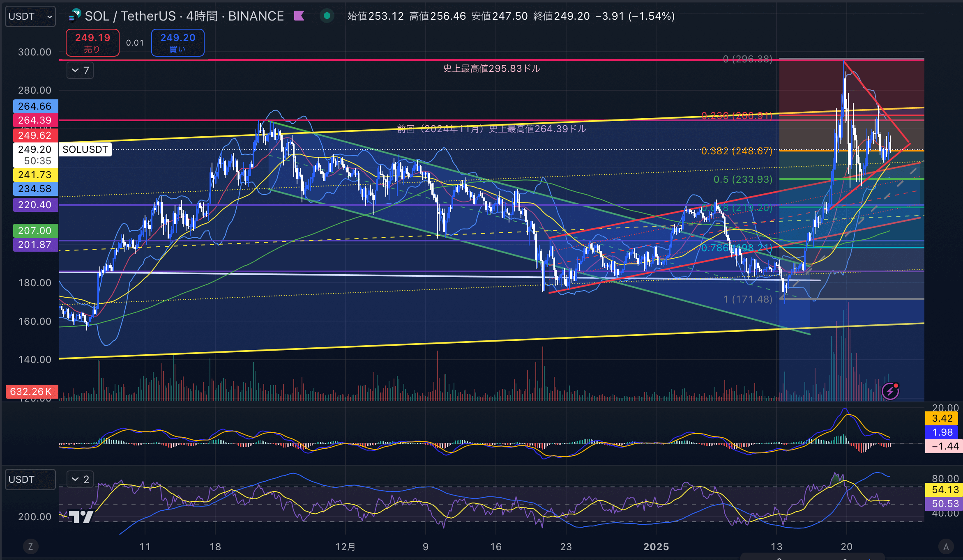Click the 300.00 price axis label
The image size is (963, 560).
tap(35, 52)
